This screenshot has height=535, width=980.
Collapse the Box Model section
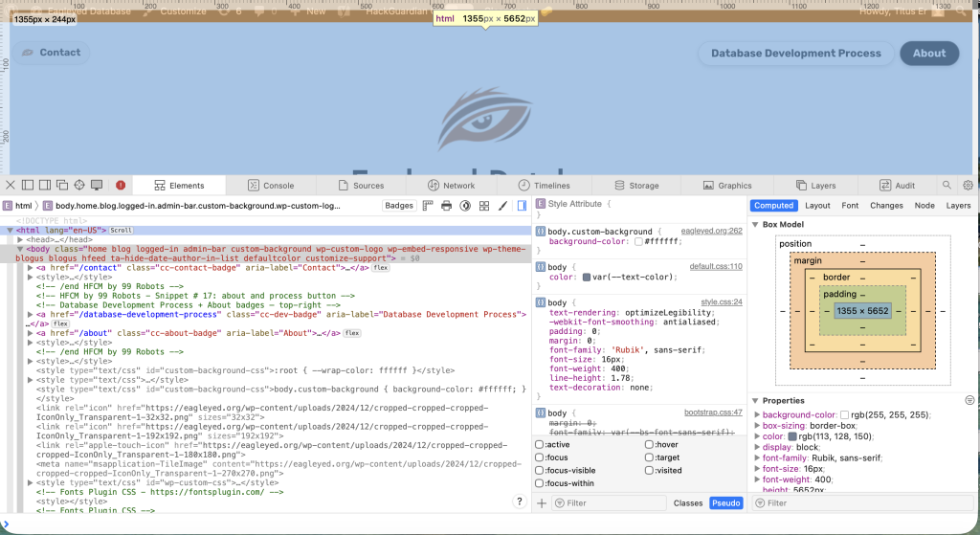point(755,224)
